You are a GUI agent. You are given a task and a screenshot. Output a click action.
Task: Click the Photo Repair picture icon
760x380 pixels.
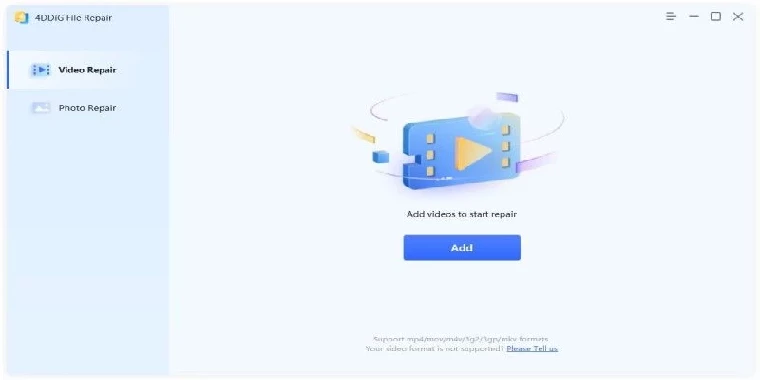[x=41, y=108]
